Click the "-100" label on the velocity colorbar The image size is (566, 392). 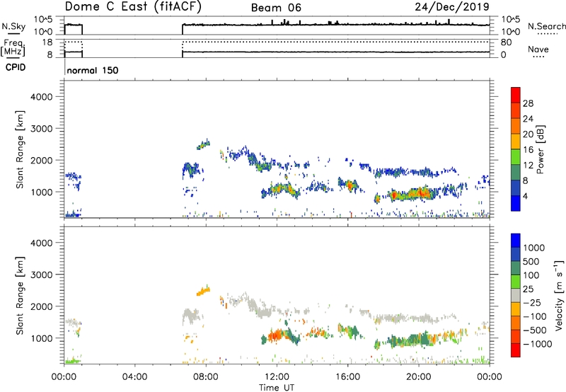coord(535,316)
